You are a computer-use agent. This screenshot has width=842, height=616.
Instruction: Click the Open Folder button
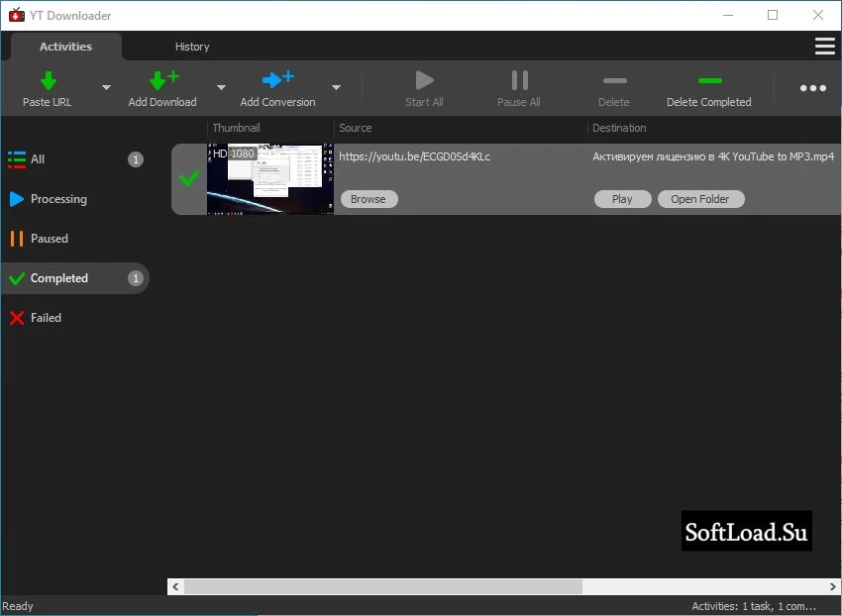tap(700, 199)
